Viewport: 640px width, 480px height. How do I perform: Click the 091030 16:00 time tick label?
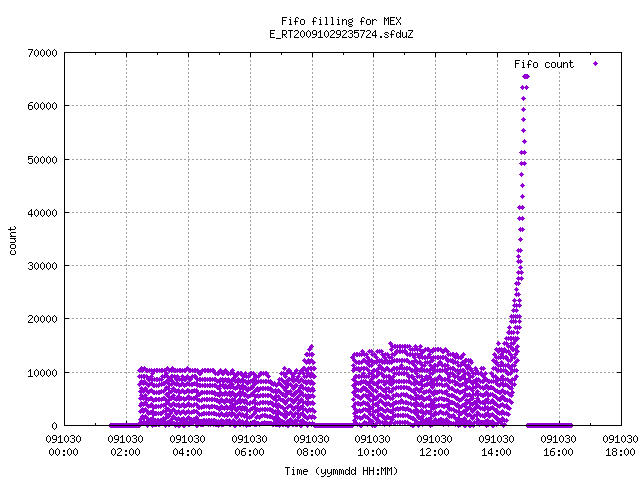coord(558,446)
